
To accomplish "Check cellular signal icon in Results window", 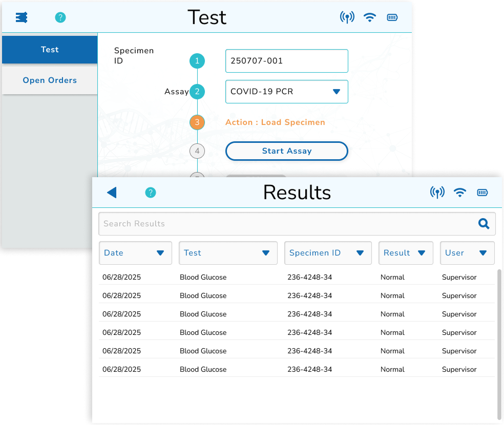I will pos(437,193).
